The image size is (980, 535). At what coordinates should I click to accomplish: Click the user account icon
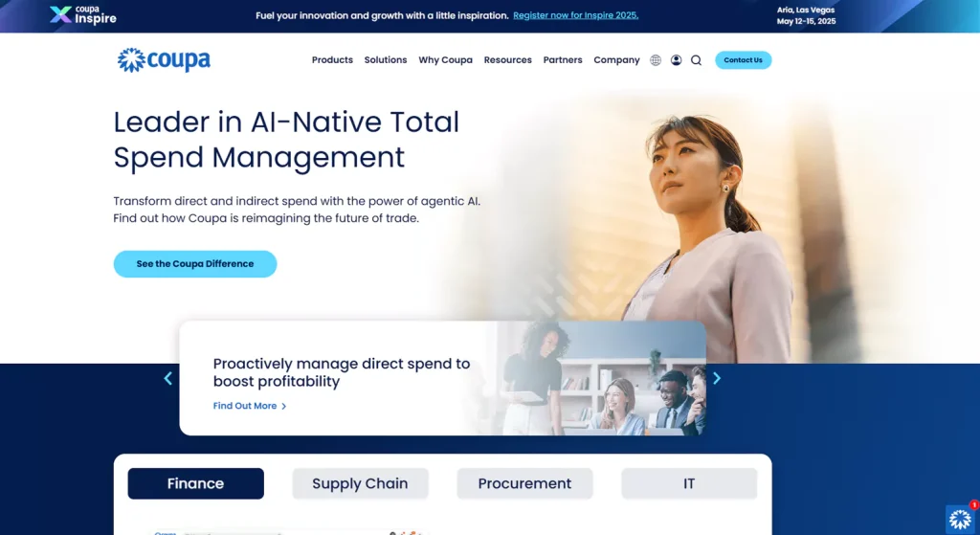click(x=676, y=60)
